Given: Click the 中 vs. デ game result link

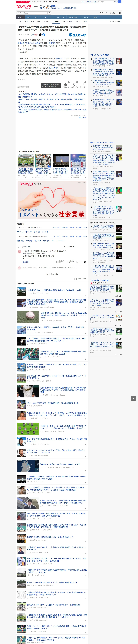Looking at the screenshot, I should coord(20,232).
